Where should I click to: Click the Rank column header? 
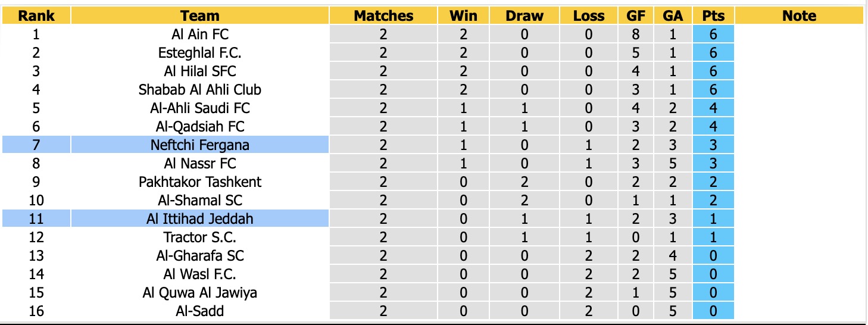tap(36, 16)
